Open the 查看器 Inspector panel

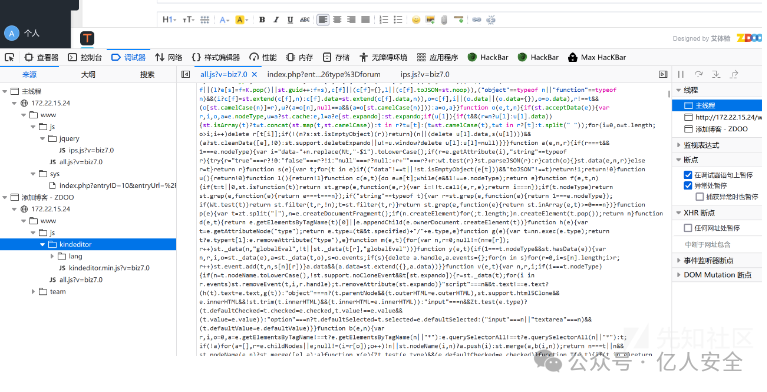coord(41,57)
